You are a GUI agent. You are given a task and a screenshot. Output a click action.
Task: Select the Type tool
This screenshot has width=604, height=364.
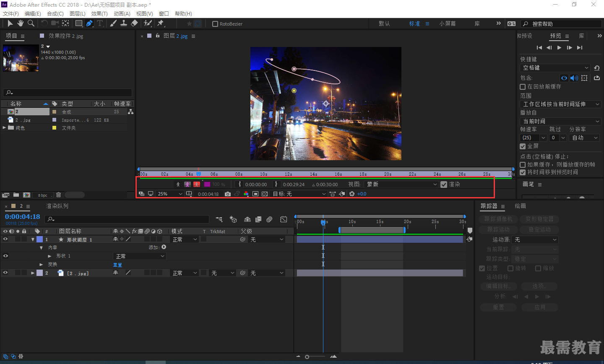coord(100,23)
